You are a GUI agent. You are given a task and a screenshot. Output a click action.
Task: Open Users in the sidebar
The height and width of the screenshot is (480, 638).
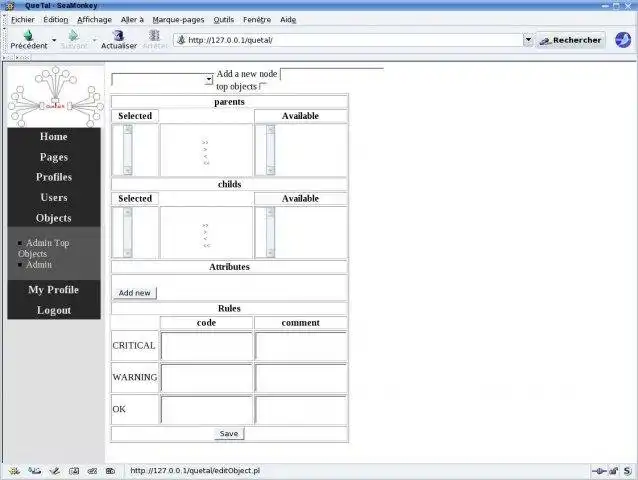pyautogui.click(x=54, y=198)
